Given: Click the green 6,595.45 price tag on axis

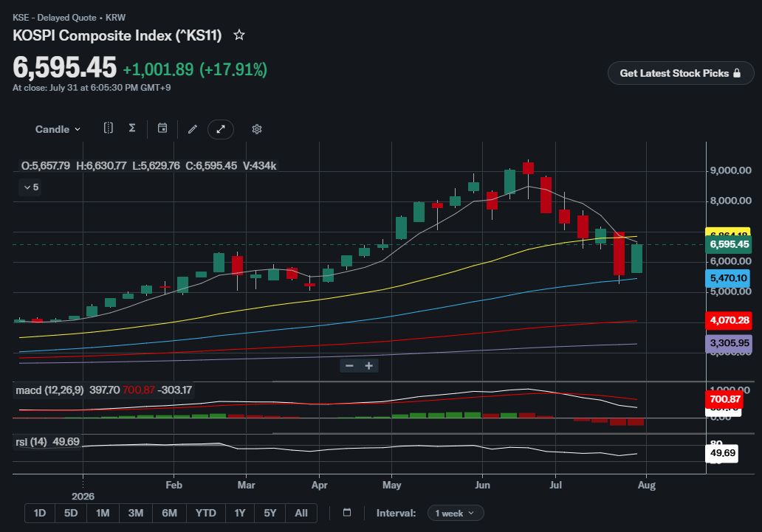Looking at the screenshot, I should [x=729, y=244].
